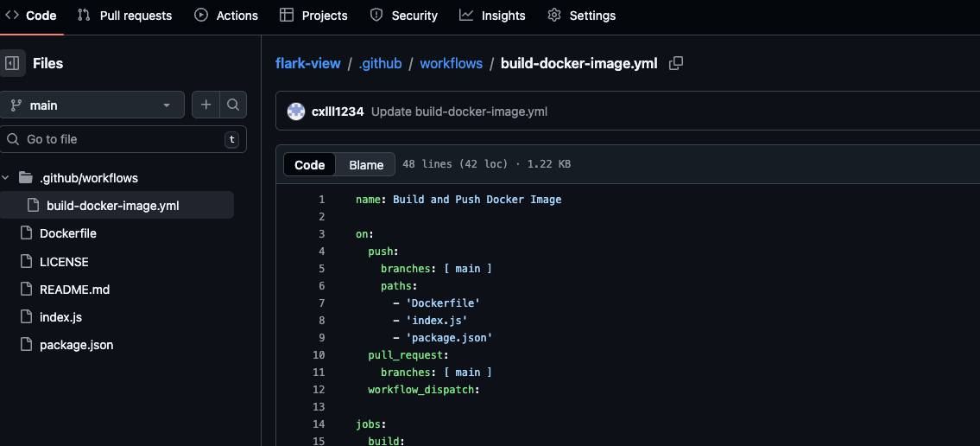Viewport: 980px width, 446px height.
Task: Open commit message Update build-docker-image.yml
Action: click(458, 111)
